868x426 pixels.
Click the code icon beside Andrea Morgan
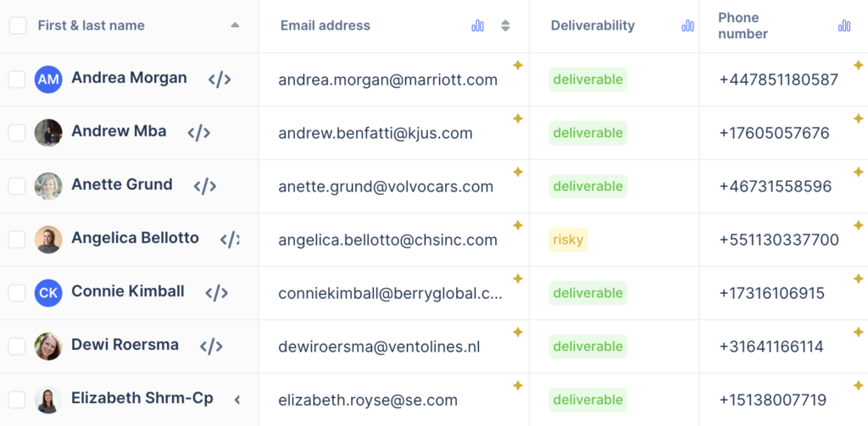(220, 80)
